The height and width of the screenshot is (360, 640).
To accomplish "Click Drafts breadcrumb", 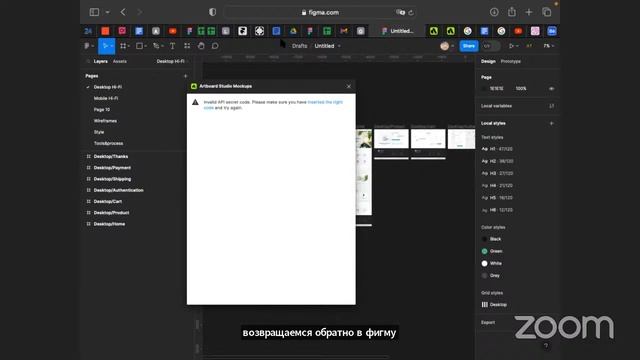I will [300, 46].
